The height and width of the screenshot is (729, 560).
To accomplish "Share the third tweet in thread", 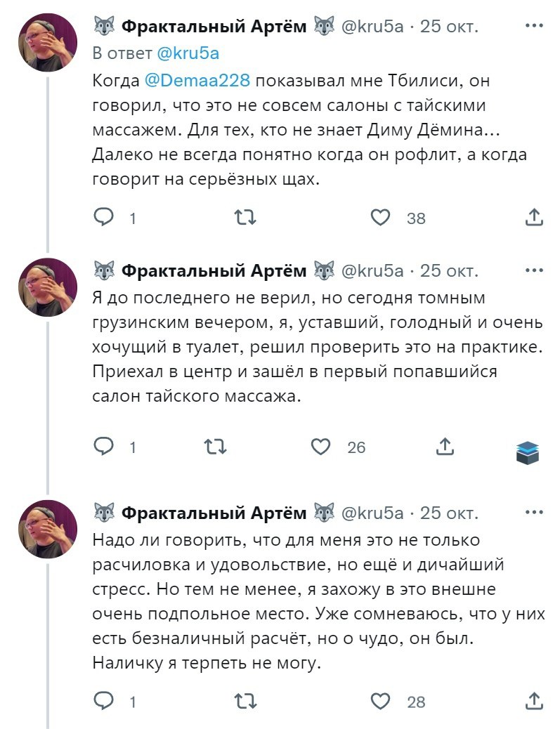I will click(534, 700).
